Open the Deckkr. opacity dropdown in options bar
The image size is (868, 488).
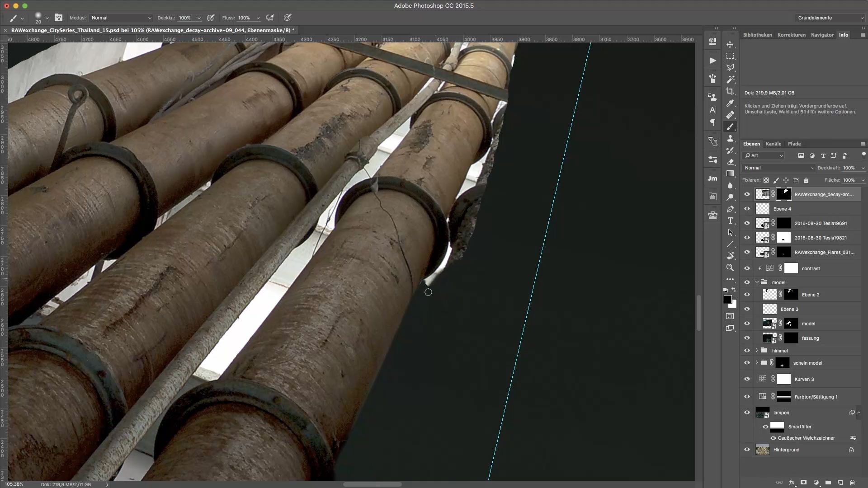pyautogui.click(x=199, y=18)
